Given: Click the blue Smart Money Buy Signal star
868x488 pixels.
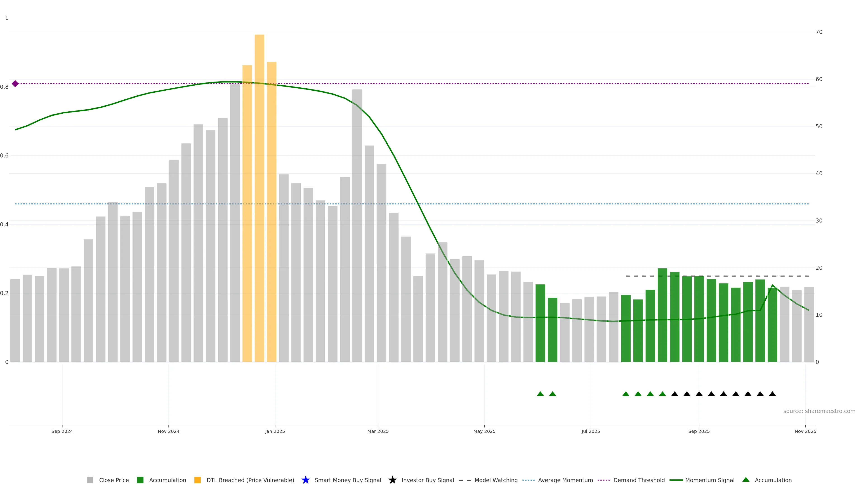Looking at the screenshot, I should (x=305, y=480).
